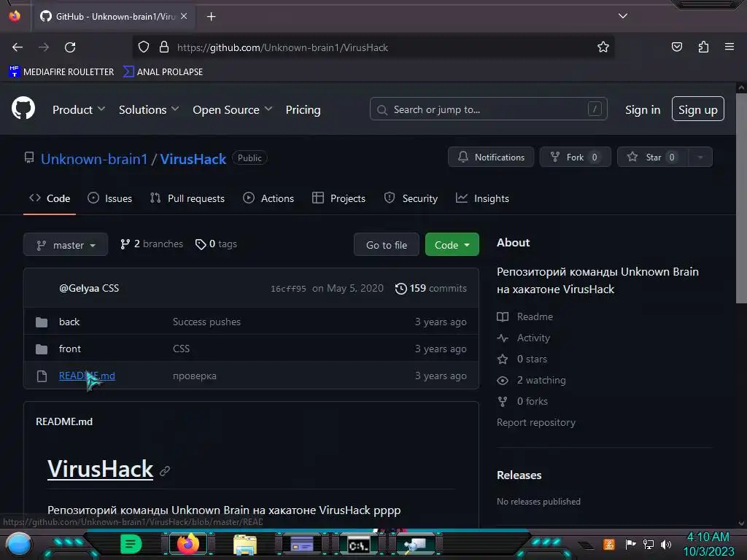This screenshot has height=560, width=747.
Task: Click the shield tracking protection icon
Action: point(144,47)
